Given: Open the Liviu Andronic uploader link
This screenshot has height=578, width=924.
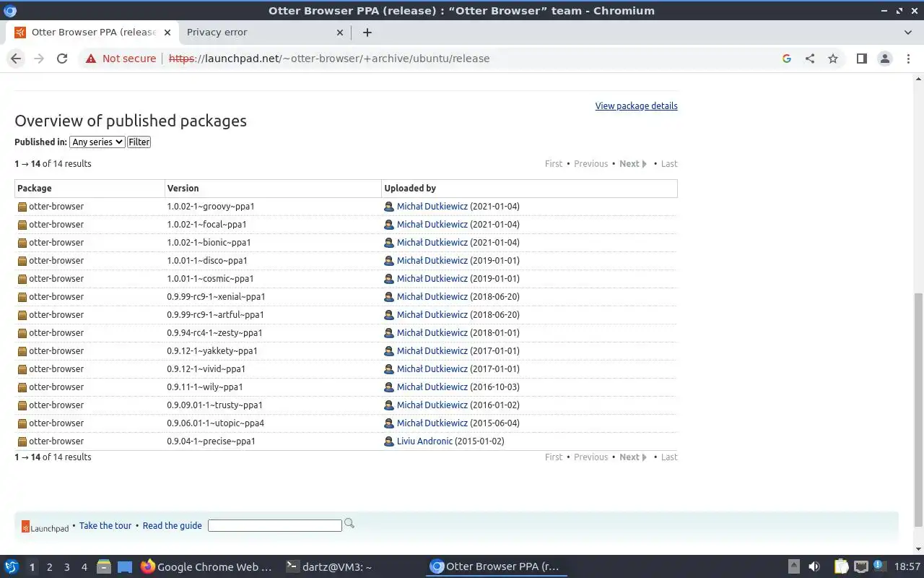Looking at the screenshot, I should point(424,441).
